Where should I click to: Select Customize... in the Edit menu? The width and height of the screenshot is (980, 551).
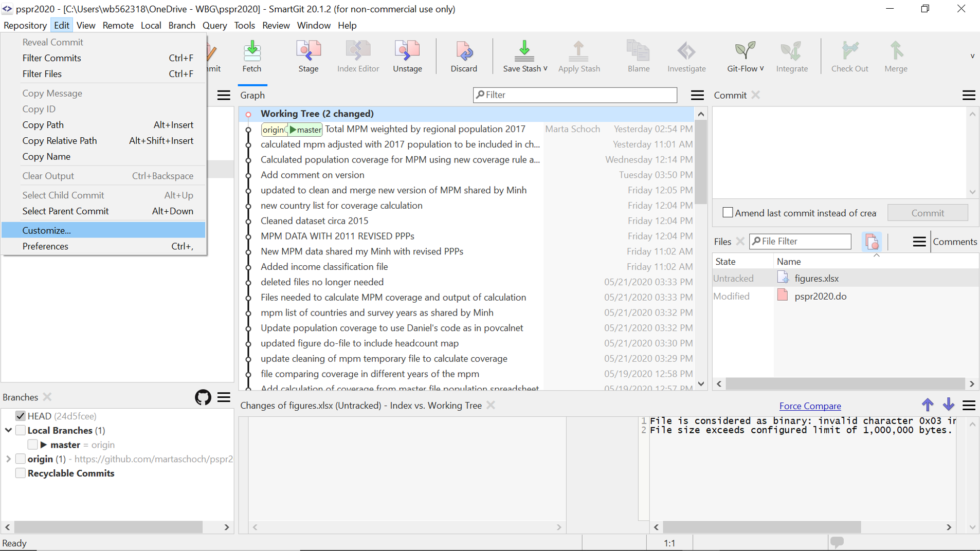103,230
